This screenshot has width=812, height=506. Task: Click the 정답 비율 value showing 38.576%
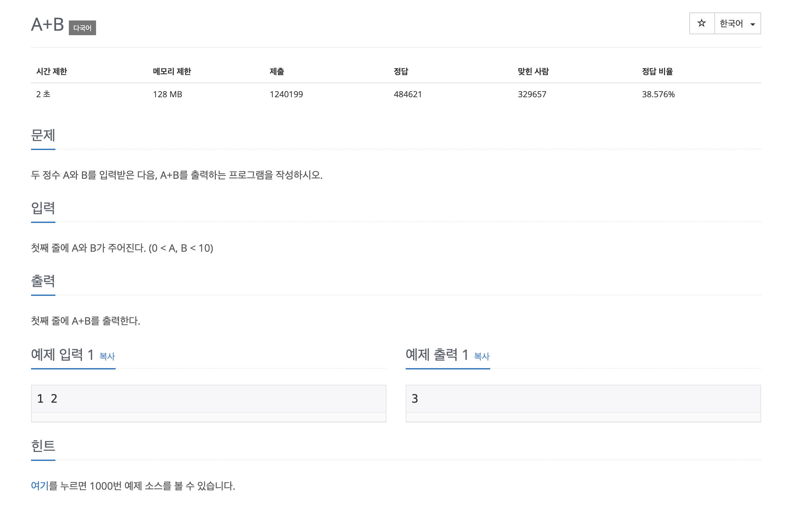coord(658,94)
